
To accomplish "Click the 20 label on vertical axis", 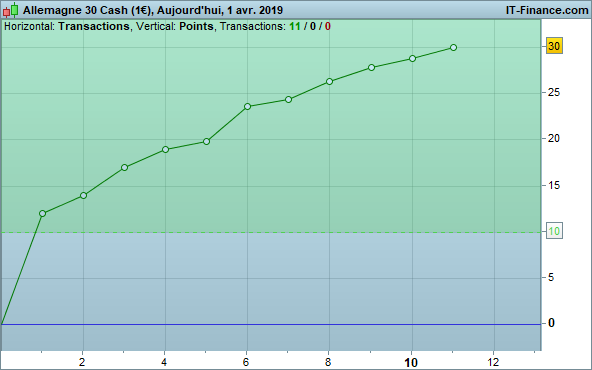I will click(x=554, y=139).
